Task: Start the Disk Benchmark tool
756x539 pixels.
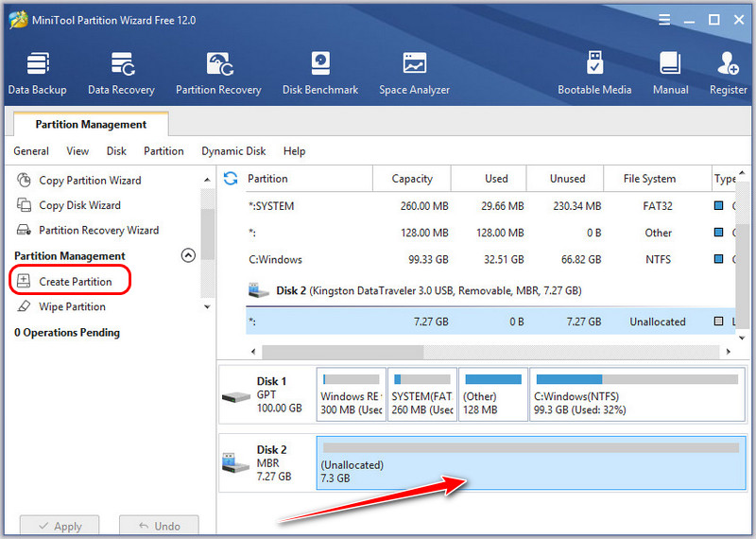Action: [320, 74]
